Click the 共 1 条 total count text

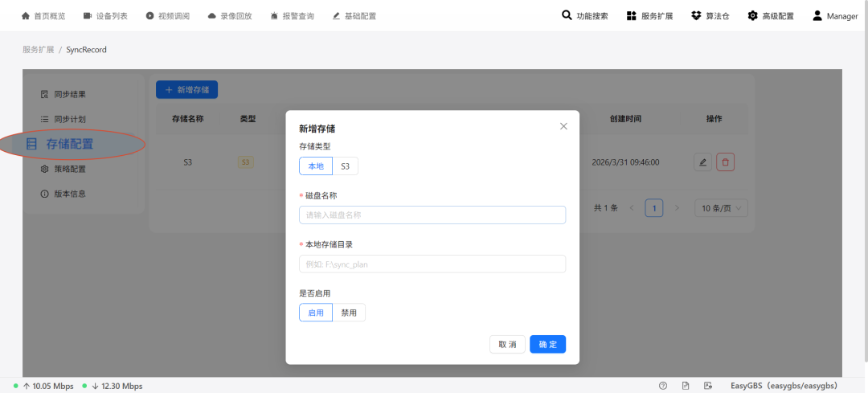click(x=606, y=208)
